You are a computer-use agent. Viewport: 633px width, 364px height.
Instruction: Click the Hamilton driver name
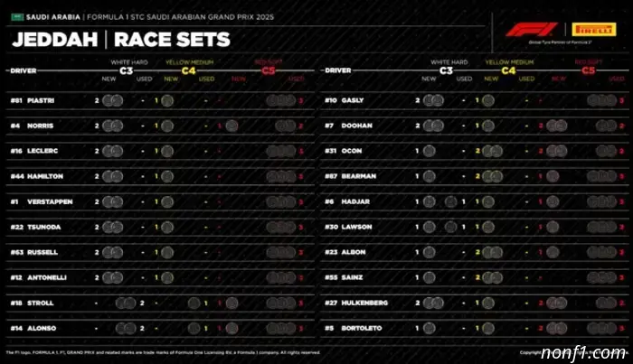[46, 176]
